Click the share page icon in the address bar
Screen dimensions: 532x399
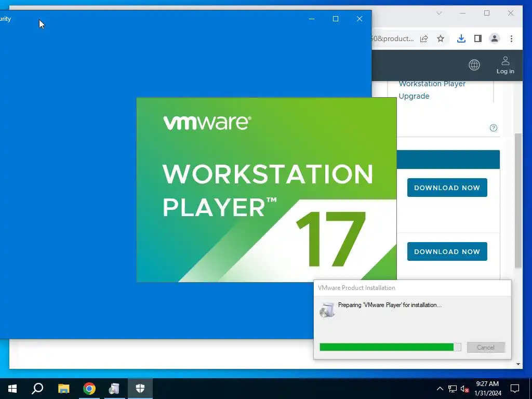coord(424,38)
